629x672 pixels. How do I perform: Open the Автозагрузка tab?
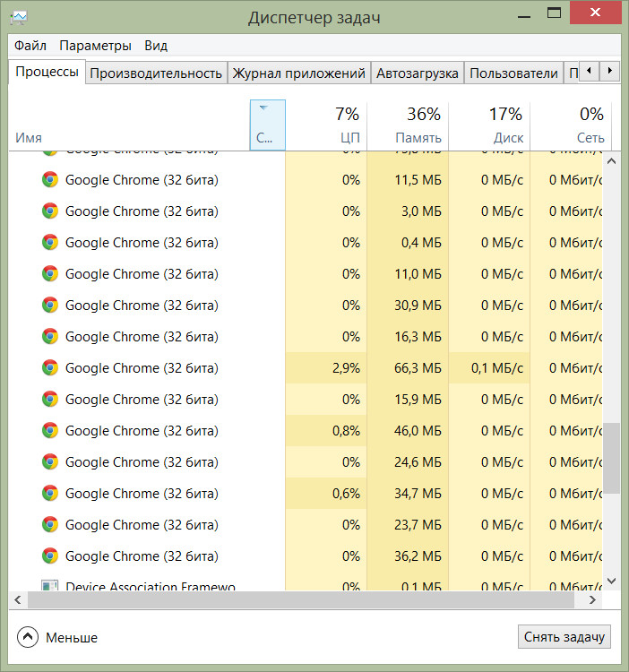pos(417,73)
